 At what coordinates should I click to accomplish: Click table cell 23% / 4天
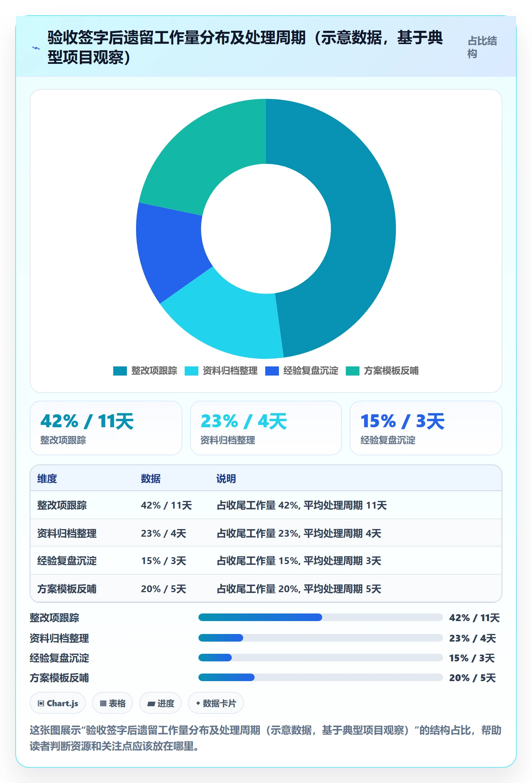(x=163, y=533)
